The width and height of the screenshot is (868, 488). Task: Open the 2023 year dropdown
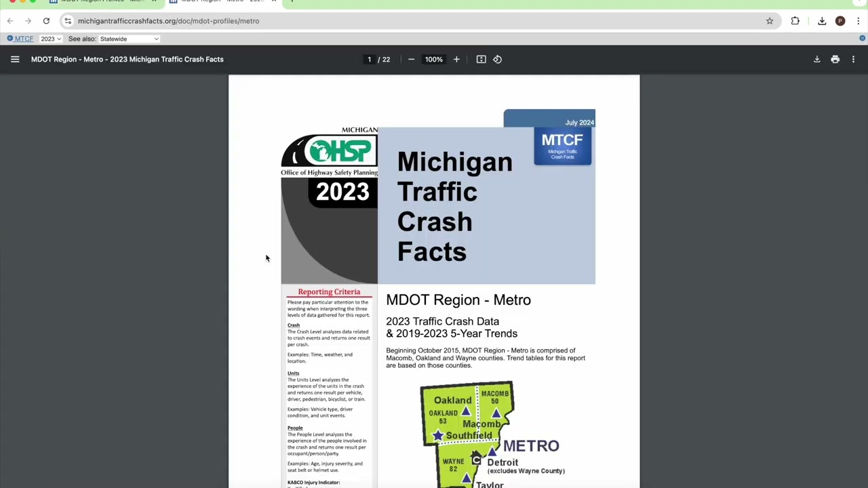51,39
